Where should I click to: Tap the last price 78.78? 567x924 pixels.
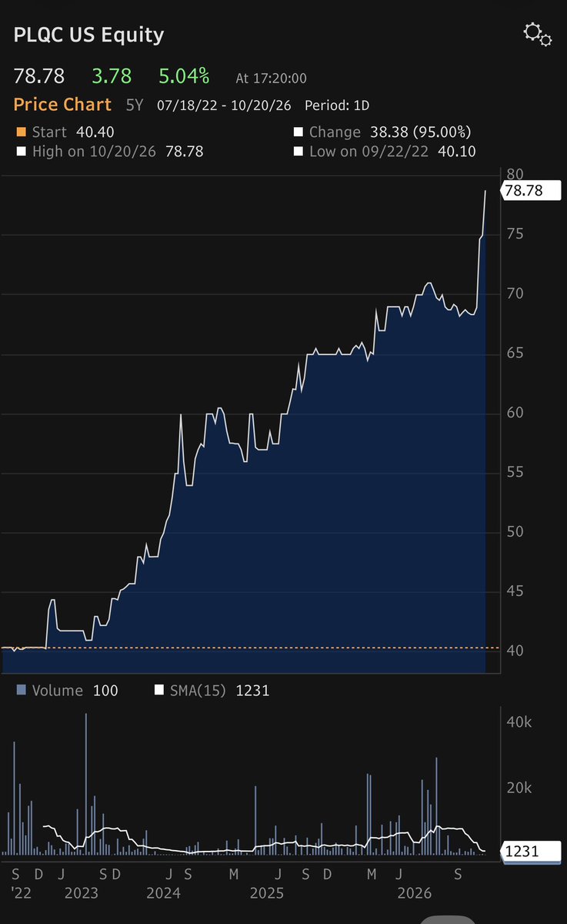coord(39,76)
